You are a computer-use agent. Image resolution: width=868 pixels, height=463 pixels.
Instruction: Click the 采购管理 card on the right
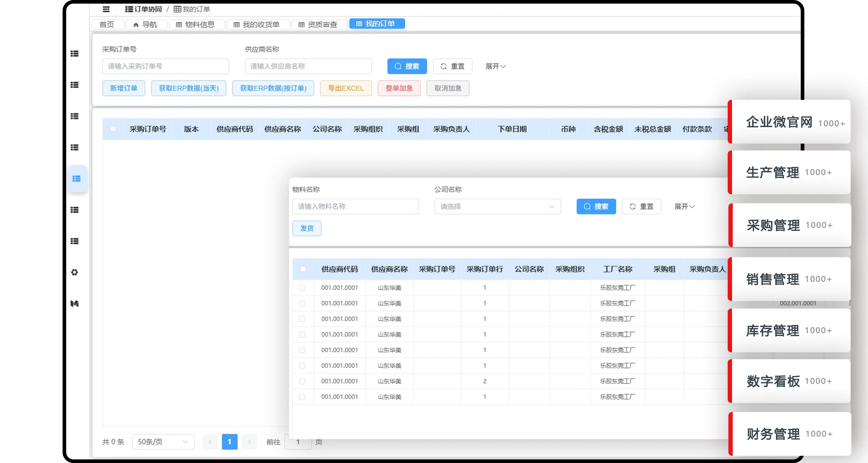click(x=789, y=225)
